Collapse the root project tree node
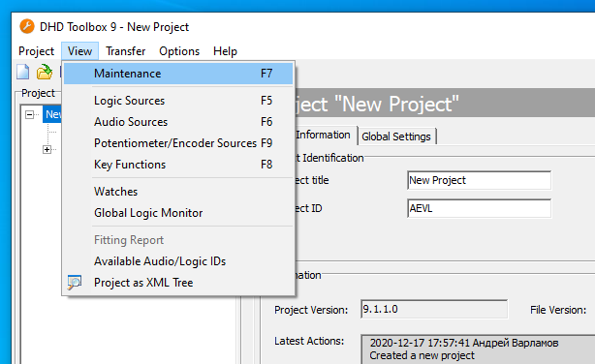595x364 pixels. pos(30,114)
